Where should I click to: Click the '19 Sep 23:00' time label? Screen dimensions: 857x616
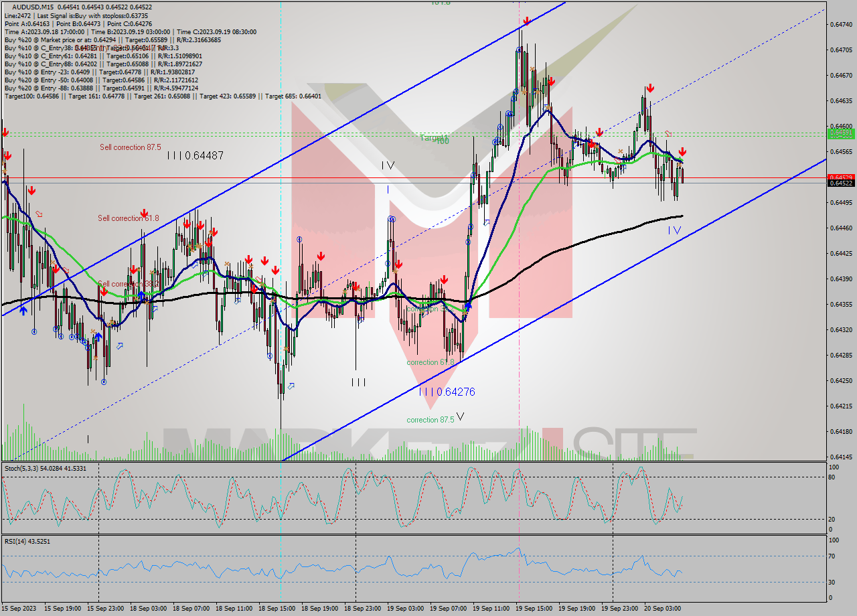pyautogui.click(x=619, y=609)
